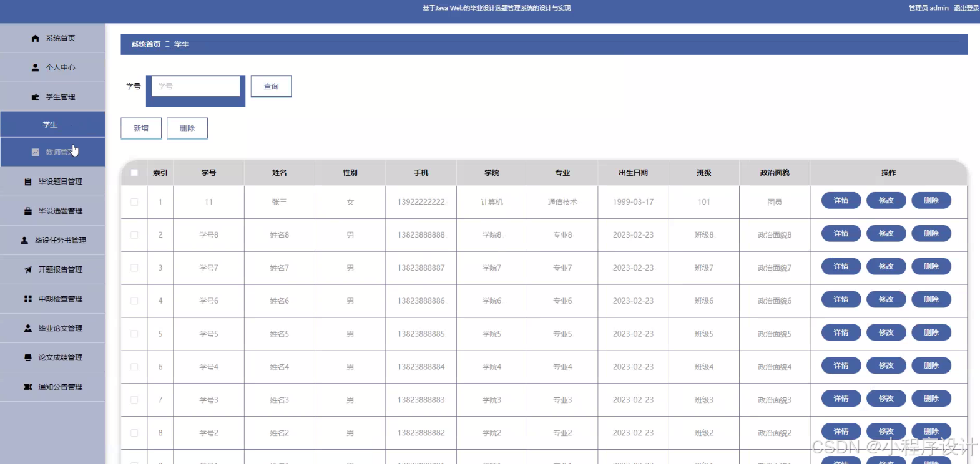This screenshot has width=980, height=464.
Task: Click 系统首页 in the breadcrumb
Action: pos(145,44)
